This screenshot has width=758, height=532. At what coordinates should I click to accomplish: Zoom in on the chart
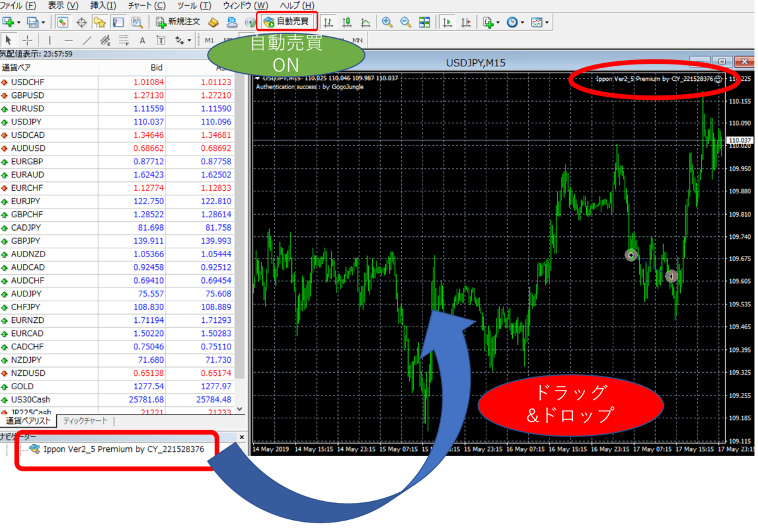click(x=387, y=22)
